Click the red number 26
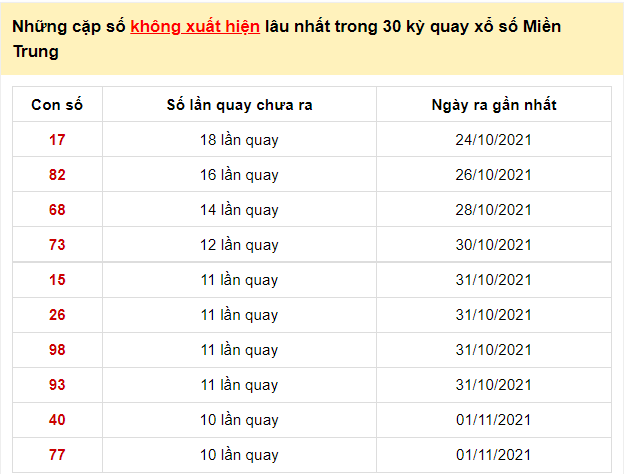The image size is (624, 474). coord(57,315)
